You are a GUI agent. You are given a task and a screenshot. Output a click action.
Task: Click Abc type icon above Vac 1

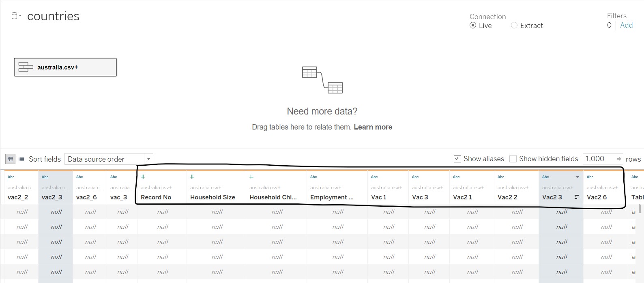(374, 177)
